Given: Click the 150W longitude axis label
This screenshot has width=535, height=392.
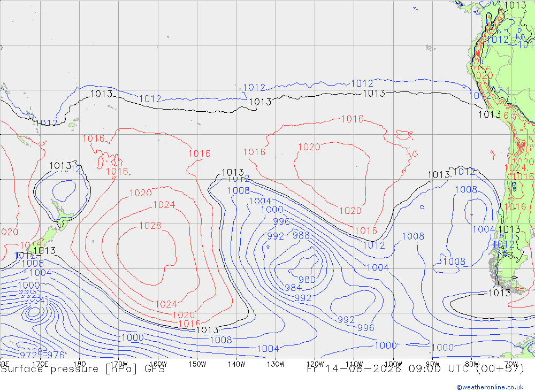Looking at the screenshot, I should [x=197, y=364].
